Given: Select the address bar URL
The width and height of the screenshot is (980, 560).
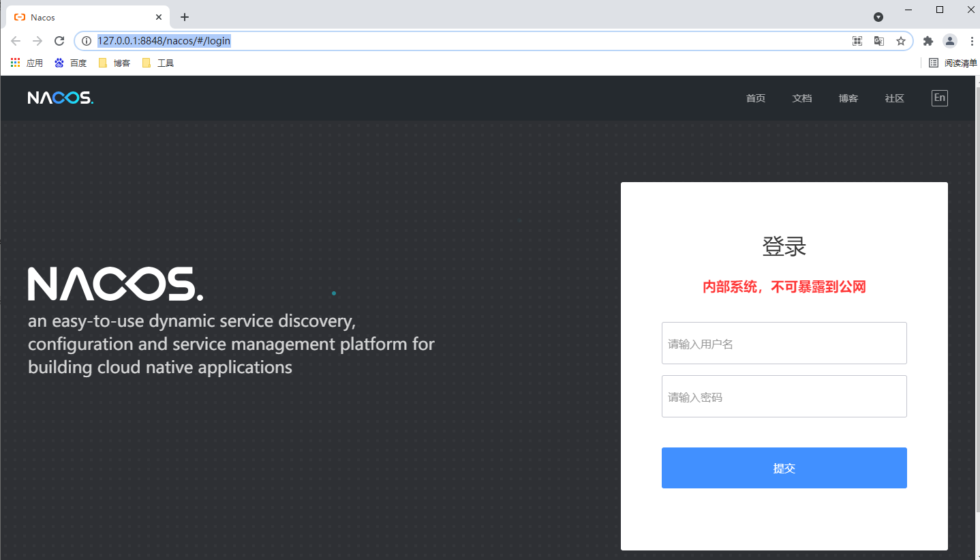Looking at the screenshot, I should [164, 41].
